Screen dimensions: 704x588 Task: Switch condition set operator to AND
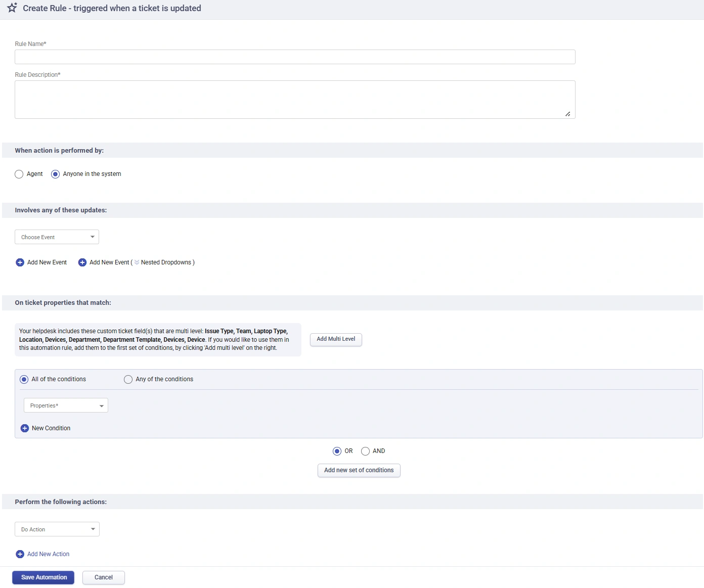pyautogui.click(x=365, y=451)
